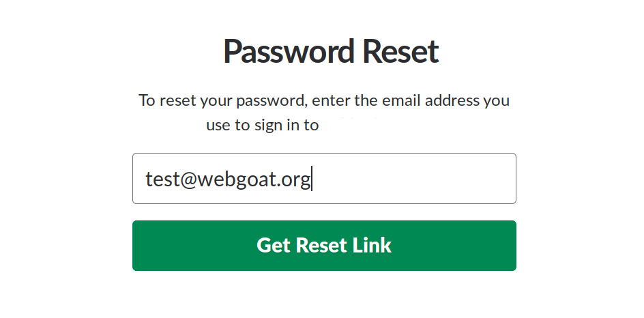Click the right edge of the Get Reset Link button
Viewport: 644px width, 318px height.
point(513,245)
